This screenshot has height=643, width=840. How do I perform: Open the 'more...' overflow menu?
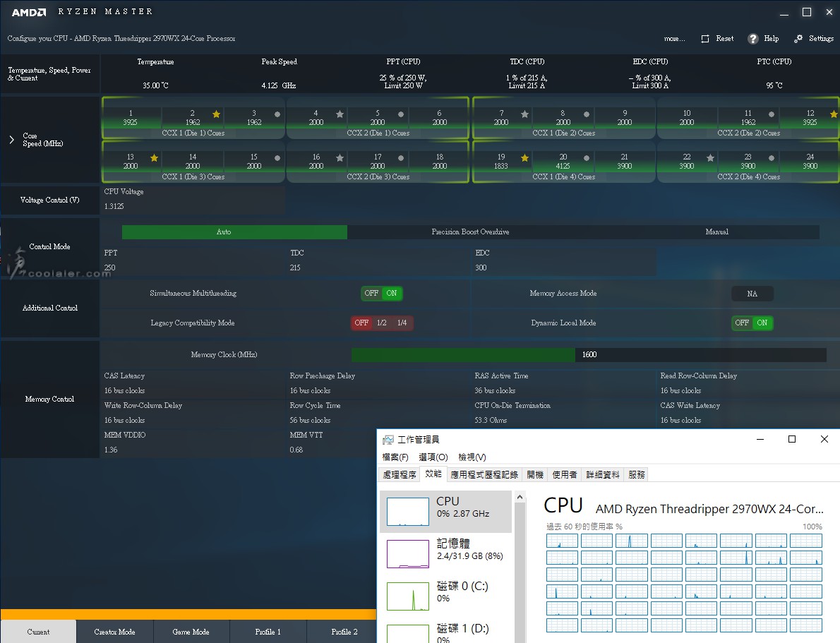click(674, 39)
